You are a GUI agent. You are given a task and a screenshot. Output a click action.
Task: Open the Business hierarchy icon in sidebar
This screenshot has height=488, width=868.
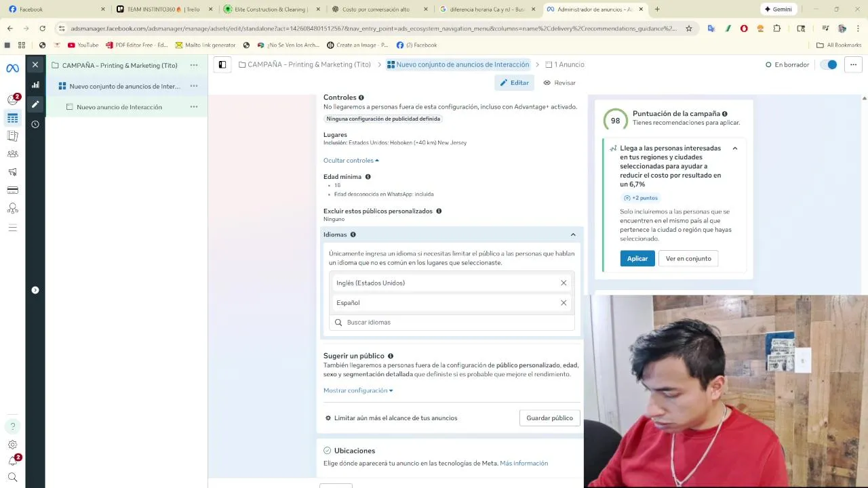point(12,209)
